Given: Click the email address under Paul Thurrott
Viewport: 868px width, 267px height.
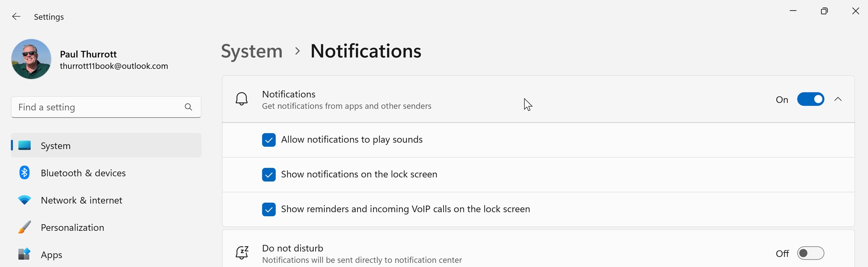Looking at the screenshot, I should click(114, 66).
